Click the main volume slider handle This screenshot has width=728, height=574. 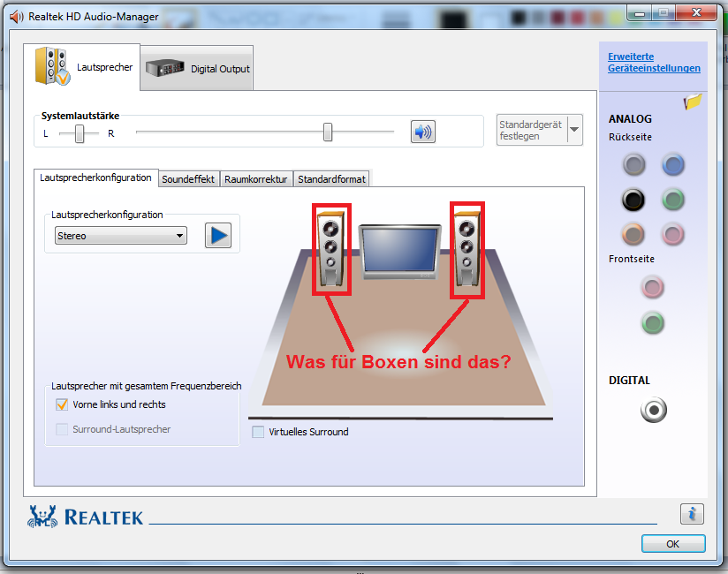[328, 132]
